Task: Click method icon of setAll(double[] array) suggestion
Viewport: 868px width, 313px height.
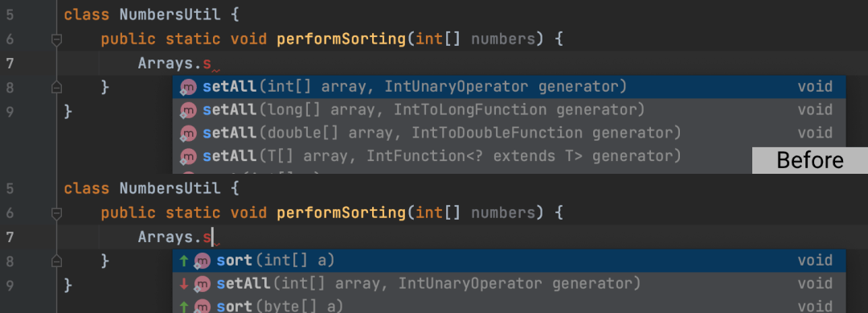Action: 189,134
